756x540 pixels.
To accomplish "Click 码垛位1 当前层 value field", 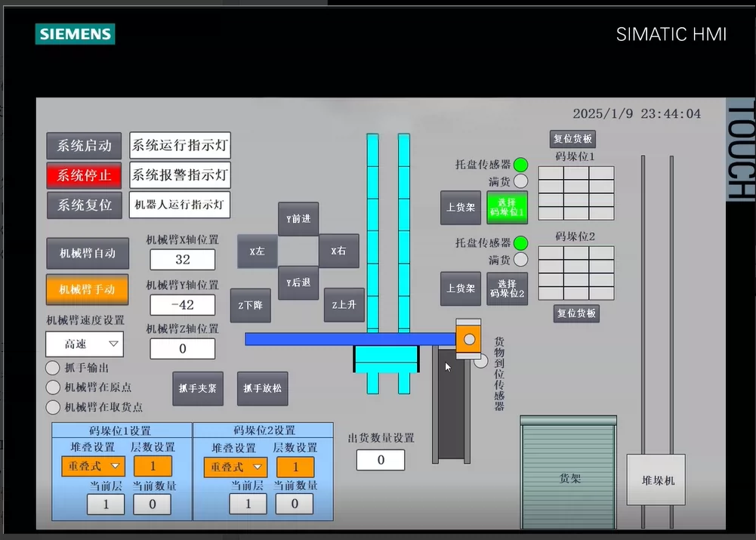I will (x=106, y=505).
